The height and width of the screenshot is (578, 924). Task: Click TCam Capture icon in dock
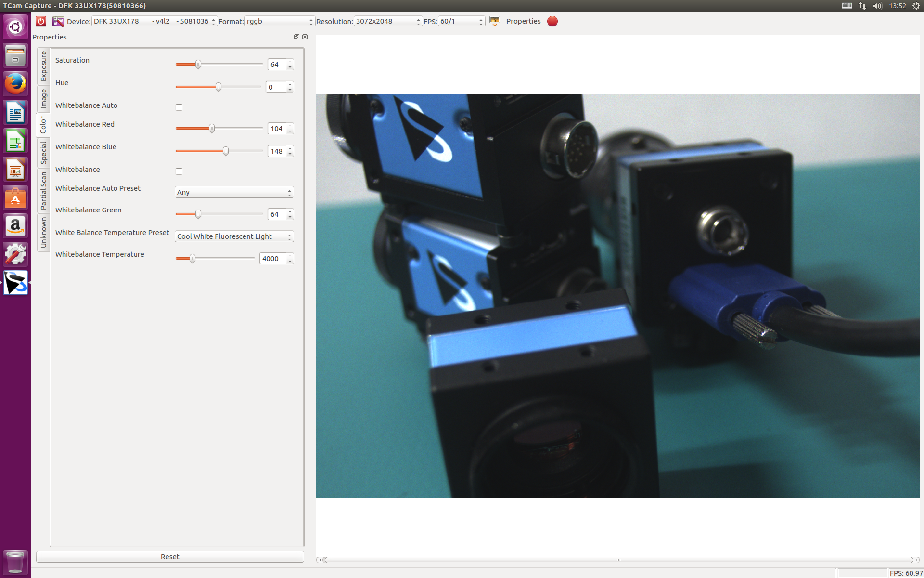[x=15, y=283]
